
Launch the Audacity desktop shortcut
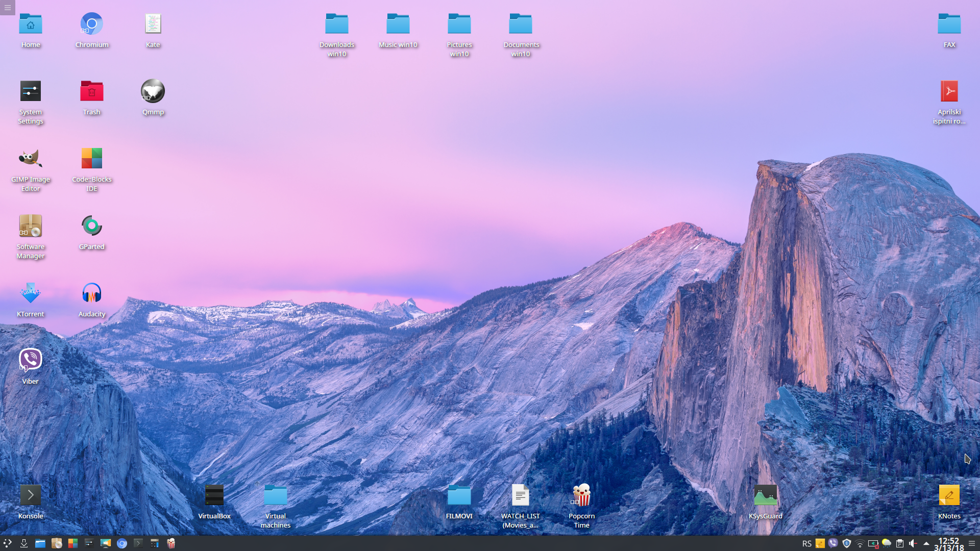92,294
